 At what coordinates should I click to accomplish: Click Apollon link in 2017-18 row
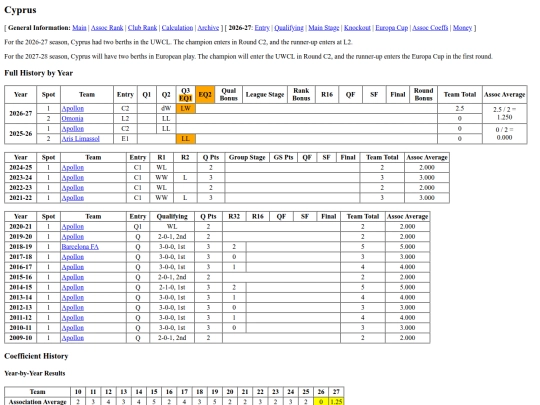[x=73, y=257]
